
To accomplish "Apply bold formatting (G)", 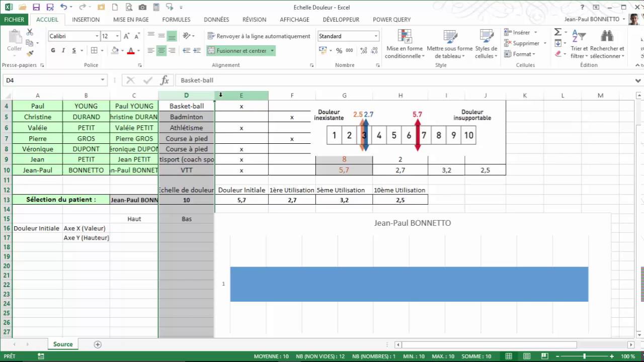I will point(53,51).
